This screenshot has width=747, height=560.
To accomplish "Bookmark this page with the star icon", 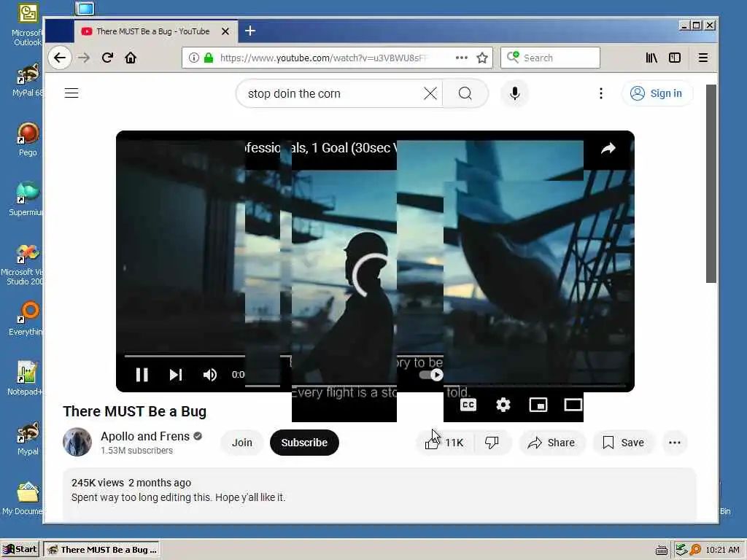I will point(482,58).
